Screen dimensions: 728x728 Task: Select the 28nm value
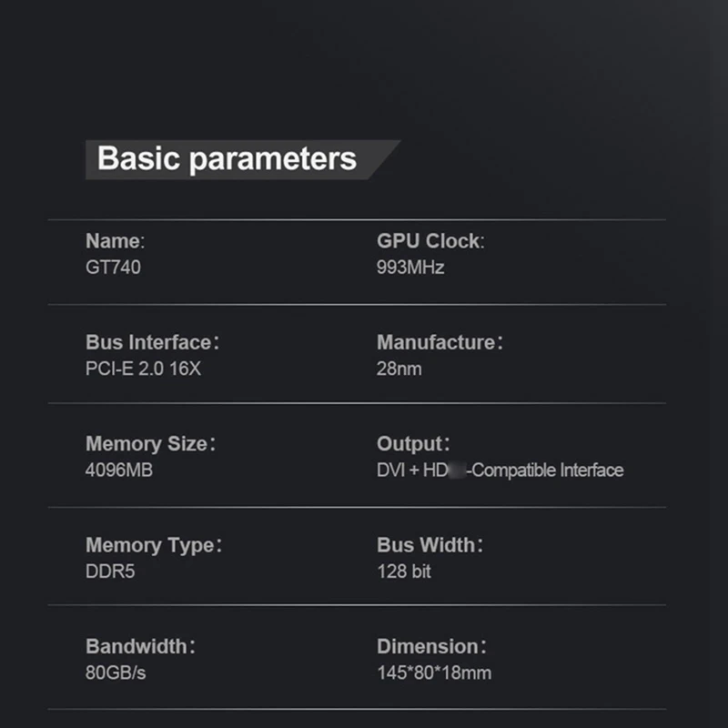(x=399, y=369)
